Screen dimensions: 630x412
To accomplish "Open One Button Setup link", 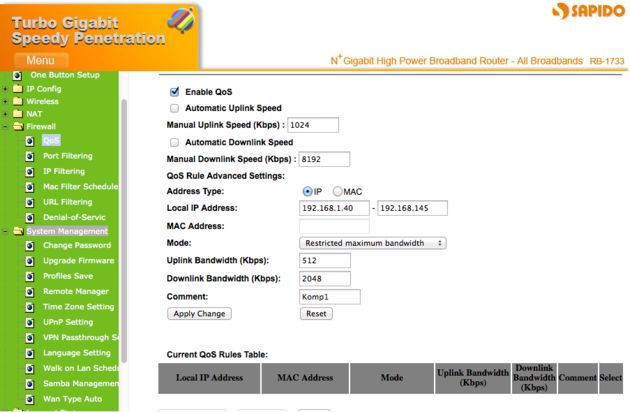I will (65, 75).
